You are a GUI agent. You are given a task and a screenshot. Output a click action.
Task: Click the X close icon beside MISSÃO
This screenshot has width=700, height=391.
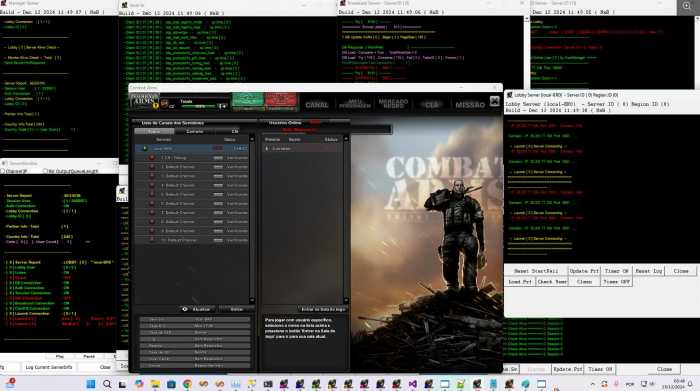coord(495,101)
